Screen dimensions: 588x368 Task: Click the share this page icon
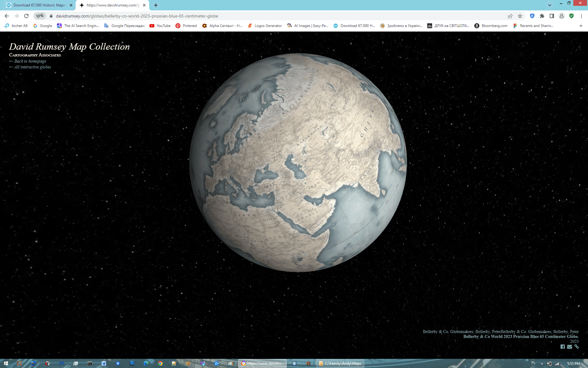pos(510,16)
